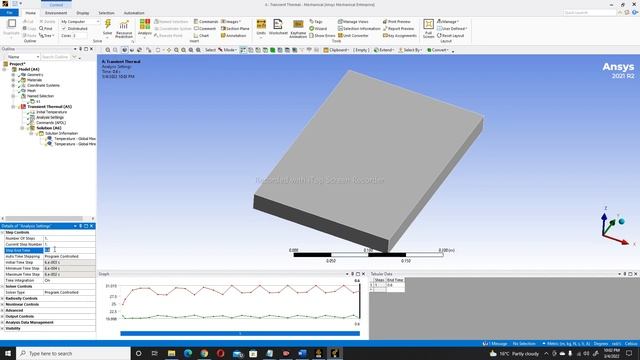Select Commands (APDL) tree item

(51, 122)
